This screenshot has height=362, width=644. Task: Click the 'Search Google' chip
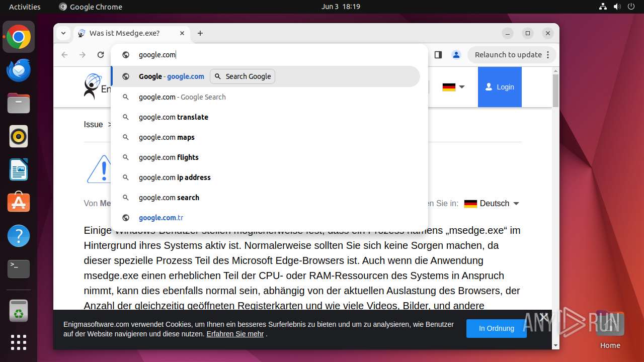point(243,76)
